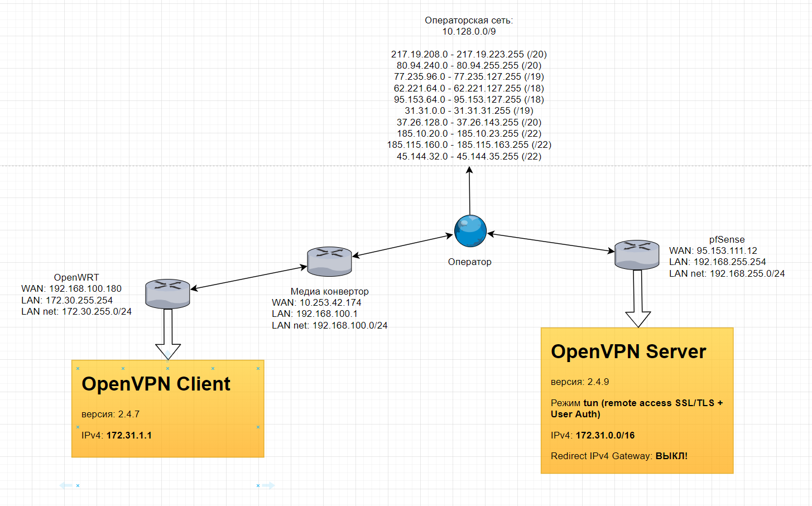The image size is (812, 506).
Task: Click the "IPv4: 172.31.1.1" text
Action: [117, 435]
